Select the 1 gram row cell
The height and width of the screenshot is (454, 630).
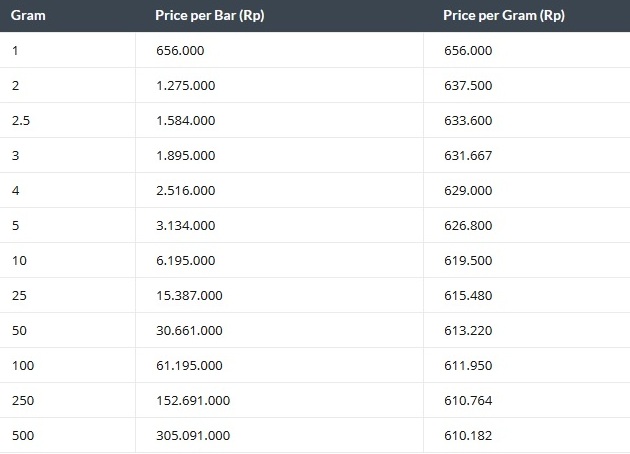pyautogui.click(x=68, y=50)
